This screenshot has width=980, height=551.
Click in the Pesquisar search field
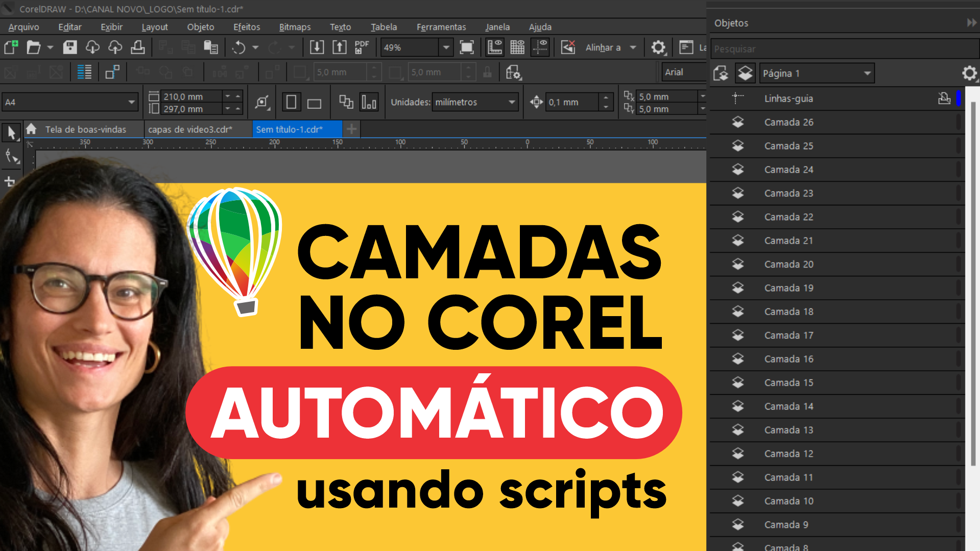click(x=844, y=49)
